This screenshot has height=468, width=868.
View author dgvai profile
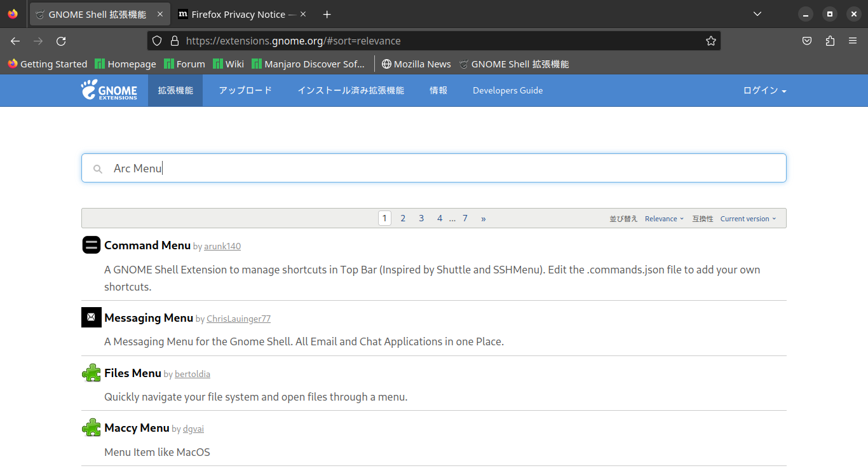click(193, 429)
